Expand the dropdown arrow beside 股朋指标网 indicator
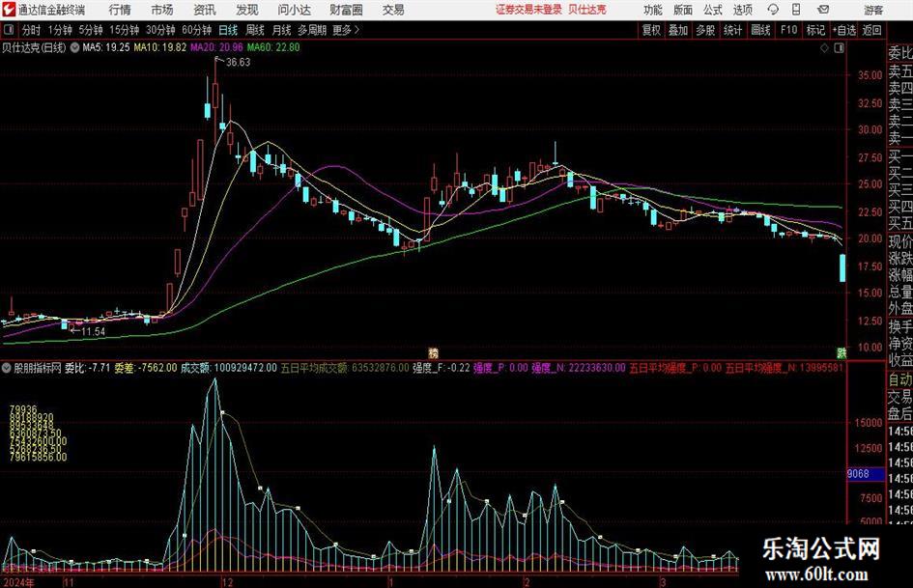Viewport: 913px width, 588px height. pyautogui.click(x=7, y=368)
